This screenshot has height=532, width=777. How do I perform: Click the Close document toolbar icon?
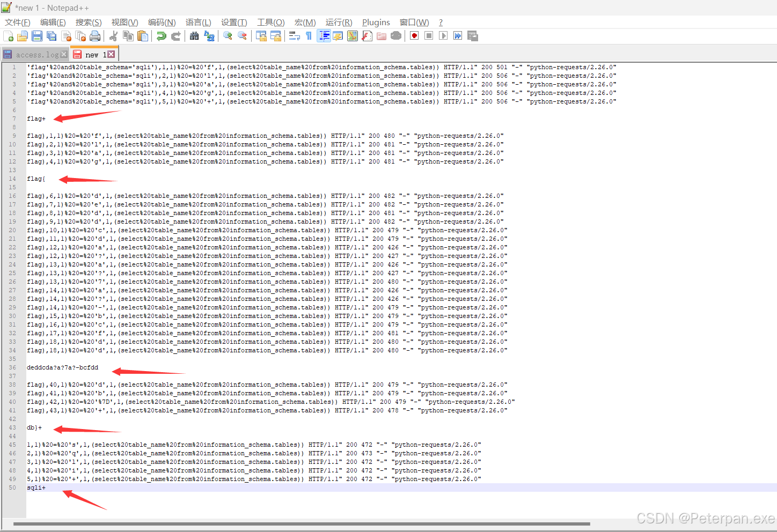[x=67, y=36]
